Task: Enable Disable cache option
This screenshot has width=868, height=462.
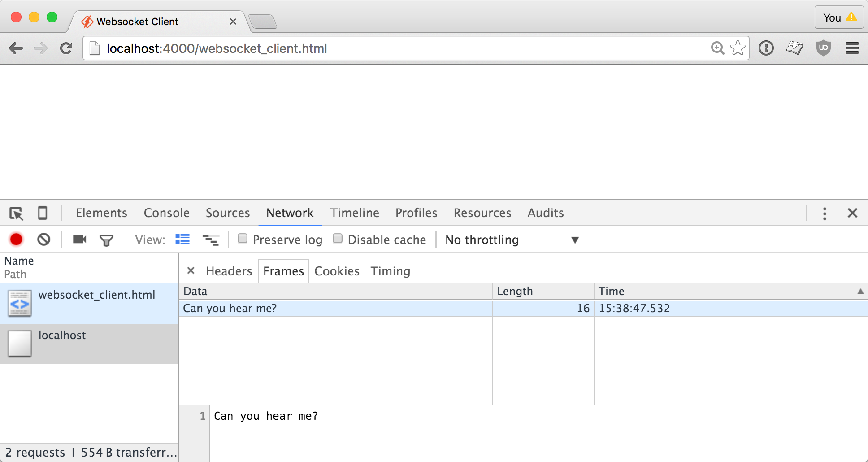Action: (x=338, y=239)
